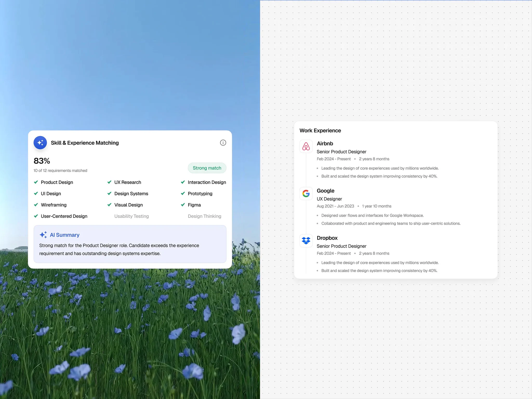Viewport: 532px width, 399px height.
Task: Click the Airbnb logo icon
Action: pyautogui.click(x=306, y=146)
